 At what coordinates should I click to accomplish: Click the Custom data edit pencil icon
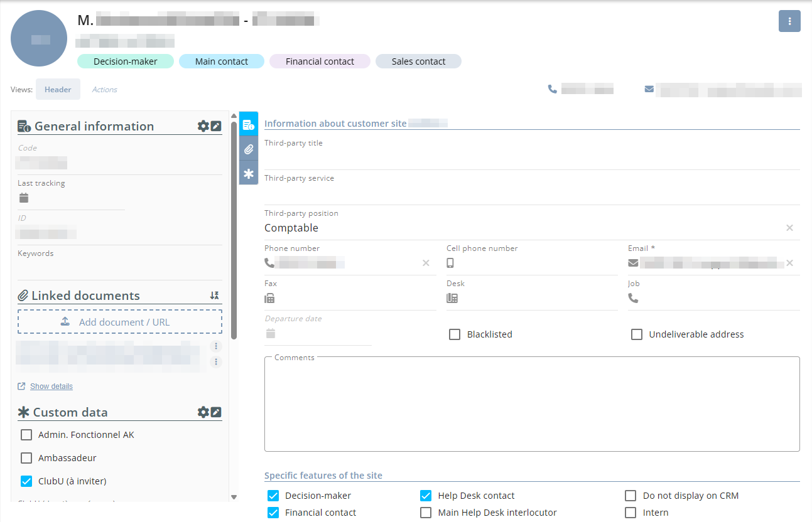[x=216, y=412]
